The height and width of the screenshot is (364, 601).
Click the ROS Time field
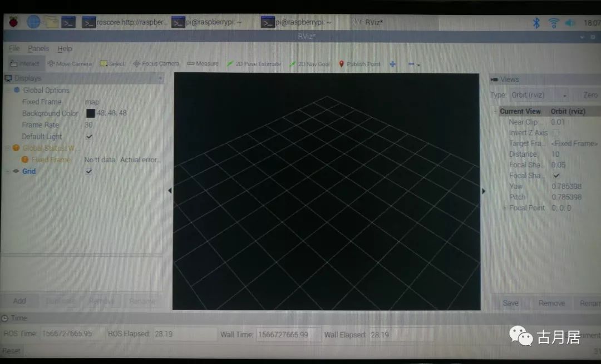tap(72, 334)
